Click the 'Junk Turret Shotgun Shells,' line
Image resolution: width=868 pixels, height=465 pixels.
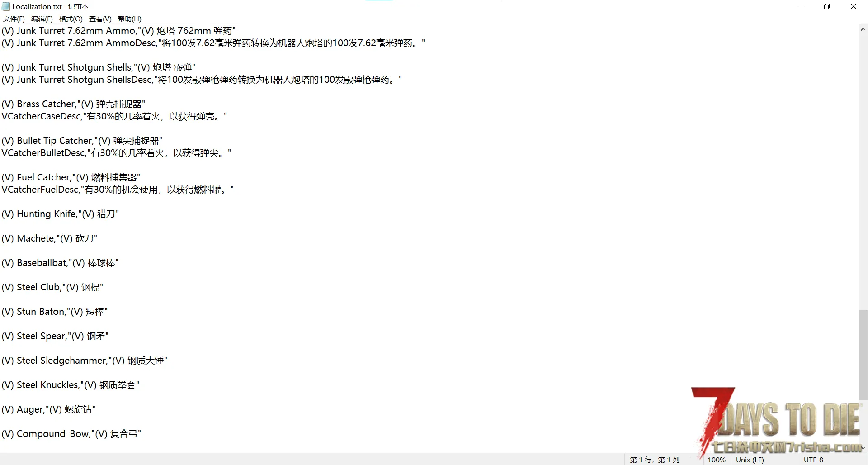click(99, 67)
